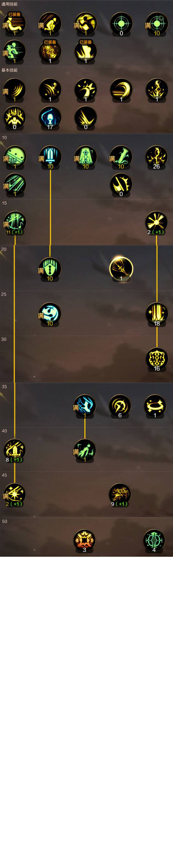Click the light burst skill showing 2 (+1)

(x=157, y=223)
